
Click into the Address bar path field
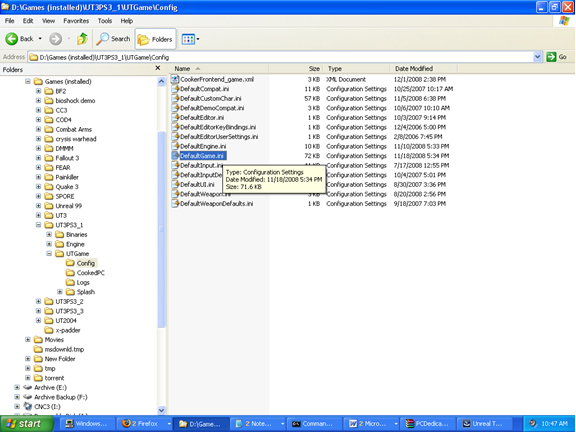point(281,57)
